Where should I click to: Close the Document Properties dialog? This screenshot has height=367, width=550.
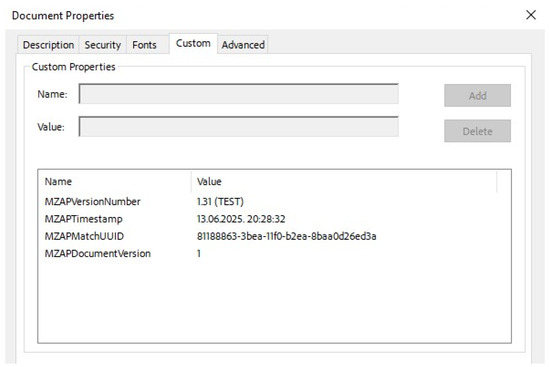[x=531, y=15]
